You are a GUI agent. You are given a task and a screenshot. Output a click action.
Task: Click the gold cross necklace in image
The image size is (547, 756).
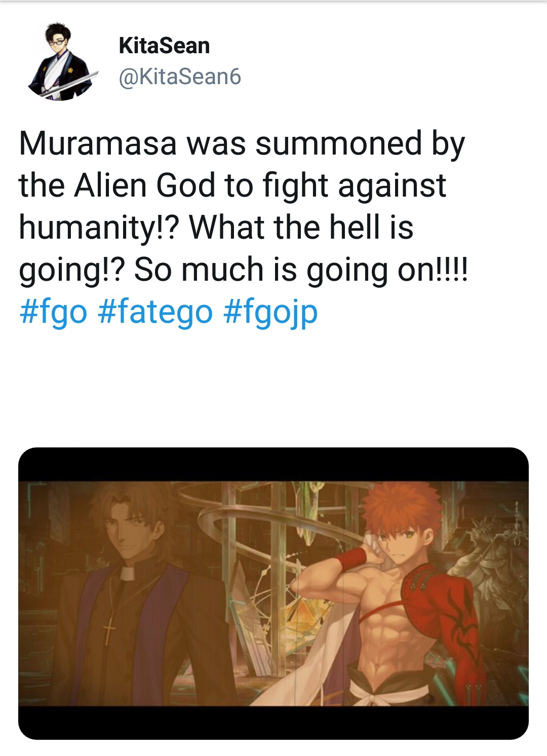[x=109, y=631]
